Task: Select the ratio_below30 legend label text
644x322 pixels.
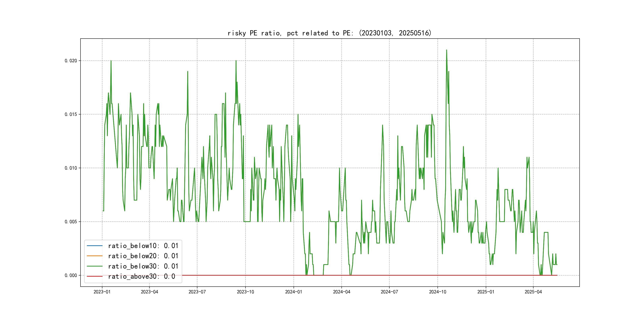Action: coord(143,266)
